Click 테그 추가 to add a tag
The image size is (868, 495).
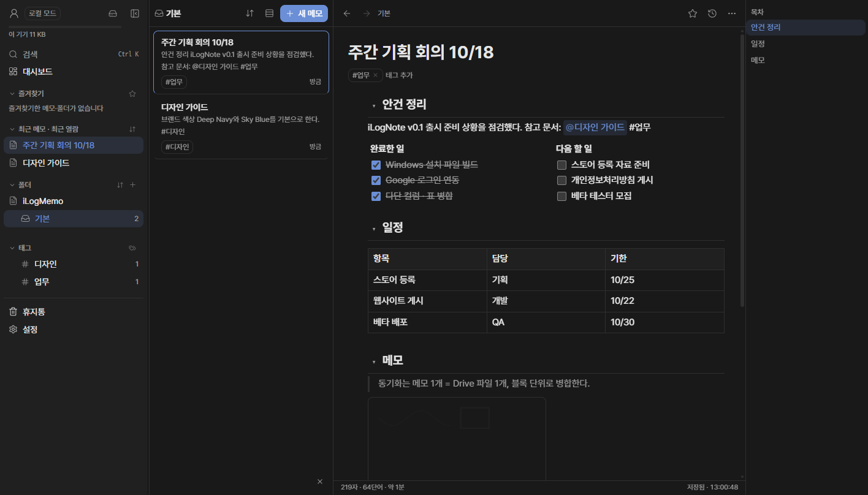point(399,75)
